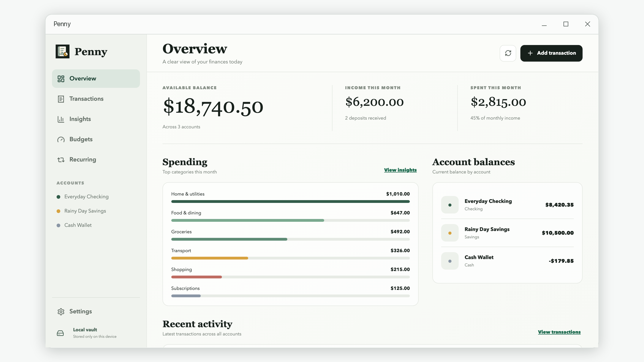Click the $6,200.00 income figure
Viewport: 644px width, 362px height.
(374, 102)
